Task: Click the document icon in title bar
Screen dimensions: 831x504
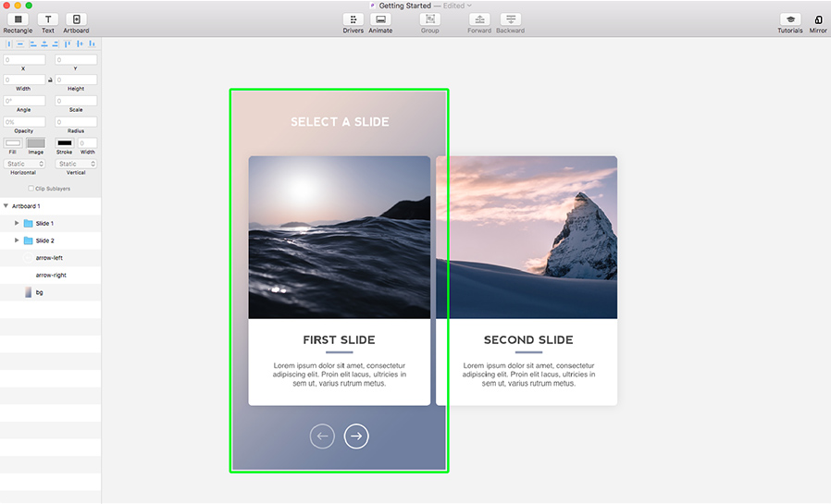Action: [373, 6]
